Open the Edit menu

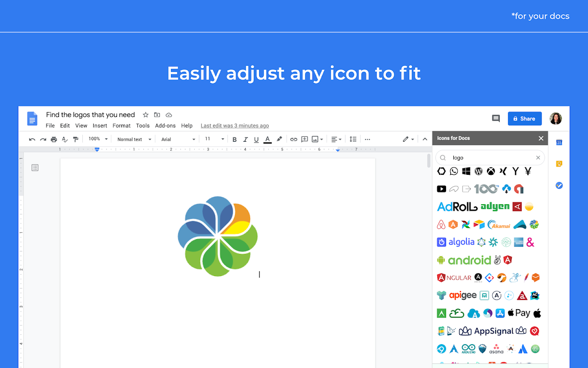click(x=65, y=126)
